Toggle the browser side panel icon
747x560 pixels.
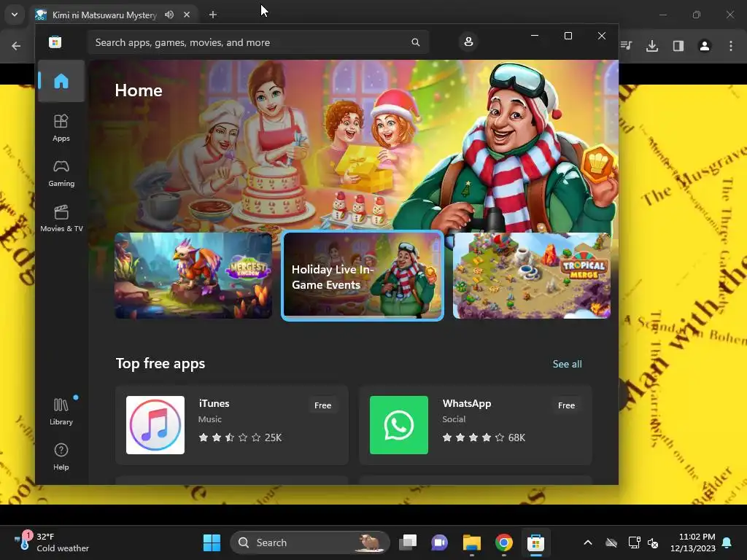coord(678,46)
